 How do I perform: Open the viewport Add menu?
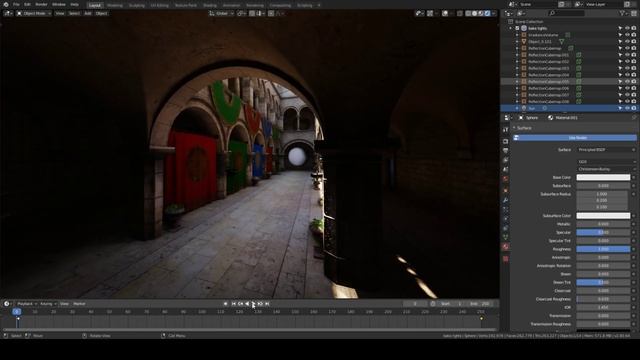point(88,13)
